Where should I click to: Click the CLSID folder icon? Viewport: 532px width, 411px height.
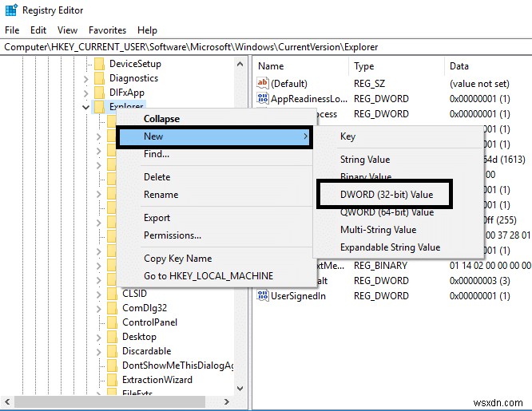(x=113, y=294)
